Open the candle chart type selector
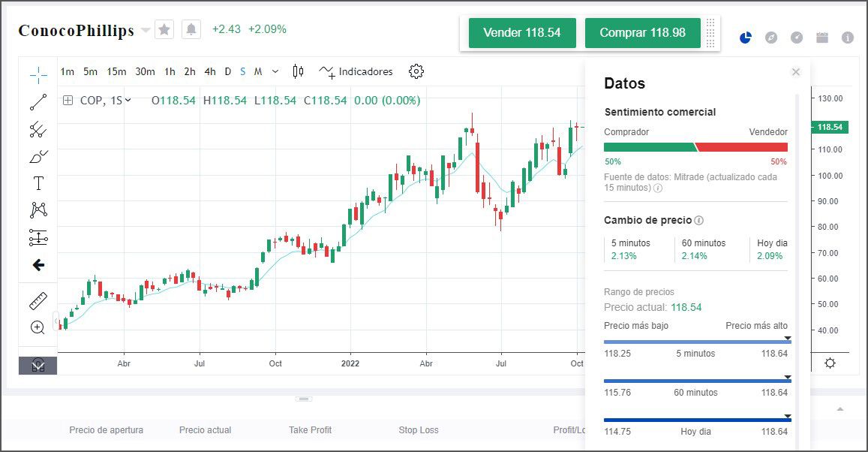Screen dimensions: 868x452 coord(297,71)
